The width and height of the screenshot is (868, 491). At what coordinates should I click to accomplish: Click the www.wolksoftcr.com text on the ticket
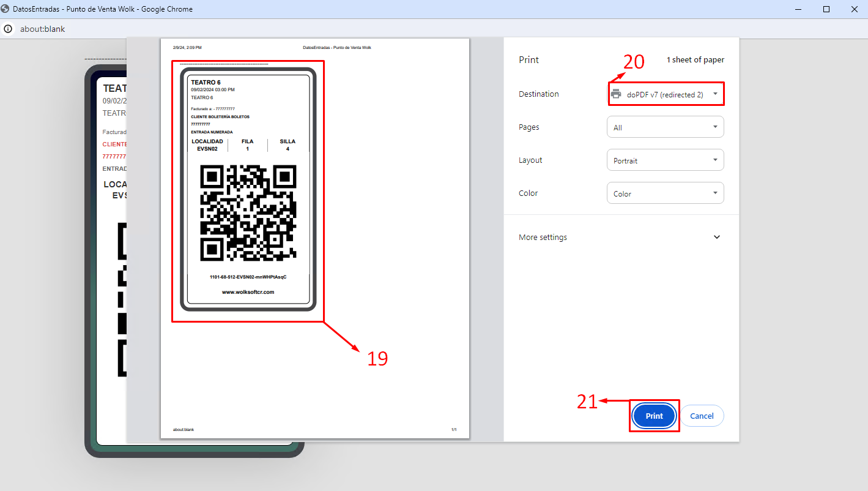click(x=248, y=292)
